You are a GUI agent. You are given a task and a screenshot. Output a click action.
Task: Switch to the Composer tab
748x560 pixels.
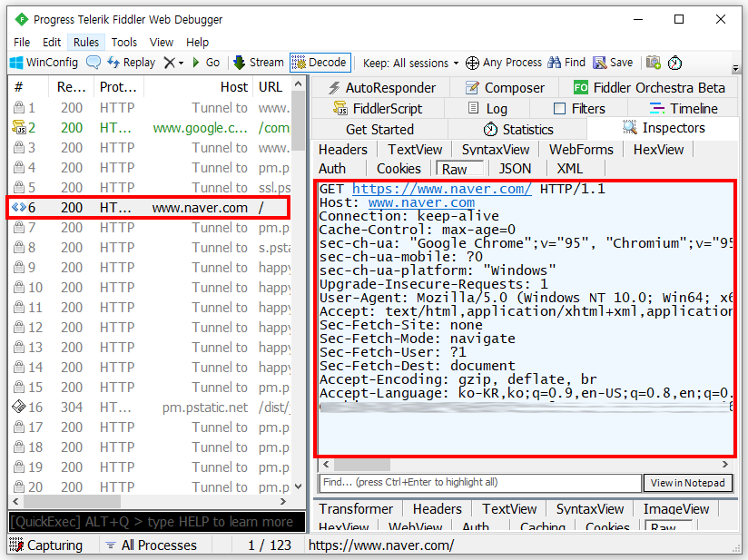[x=505, y=88]
